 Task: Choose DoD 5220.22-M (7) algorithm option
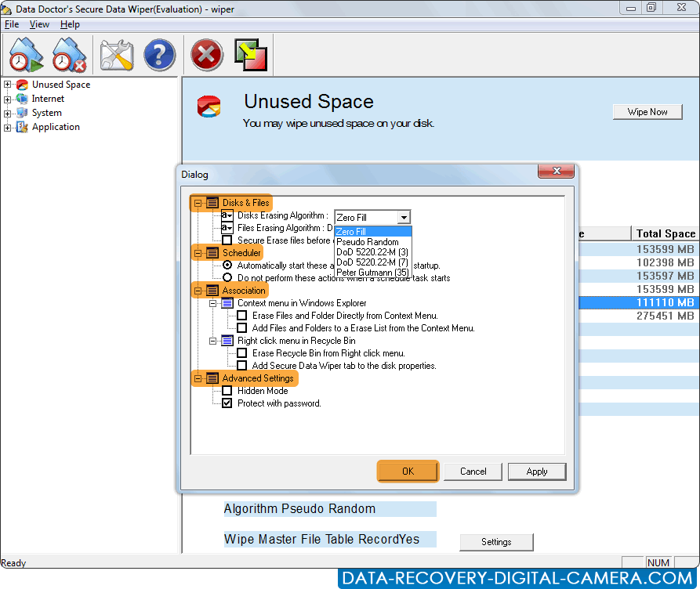point(373,262)
